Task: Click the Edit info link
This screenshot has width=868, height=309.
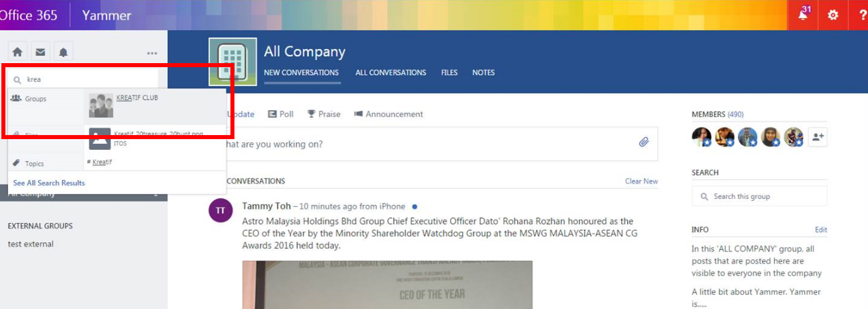Action: 821,230
